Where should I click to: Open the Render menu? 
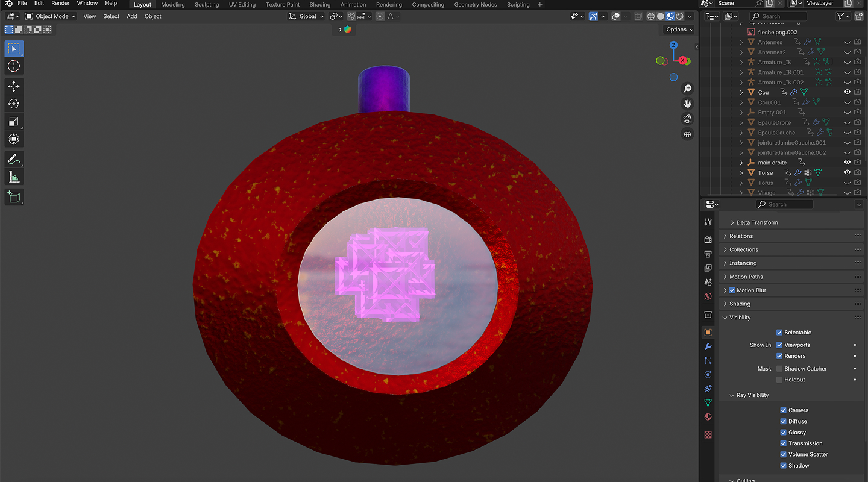(x=60, y=4)
